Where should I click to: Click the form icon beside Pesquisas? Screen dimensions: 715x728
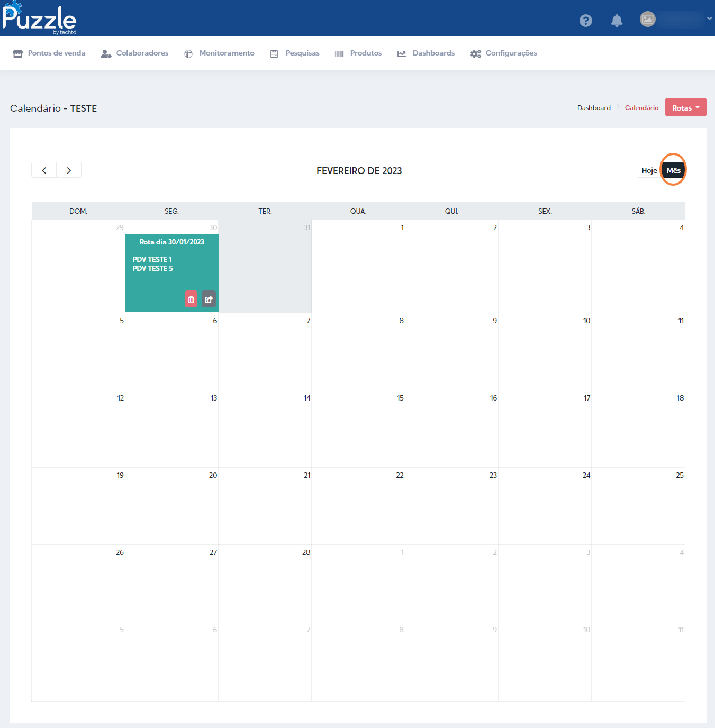click(x=274, y=54)
